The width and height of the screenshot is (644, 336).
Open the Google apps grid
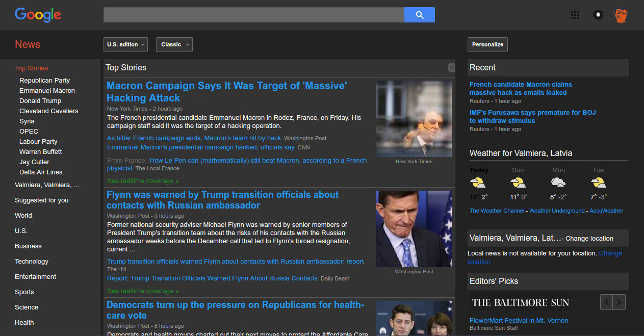(575, 15)
